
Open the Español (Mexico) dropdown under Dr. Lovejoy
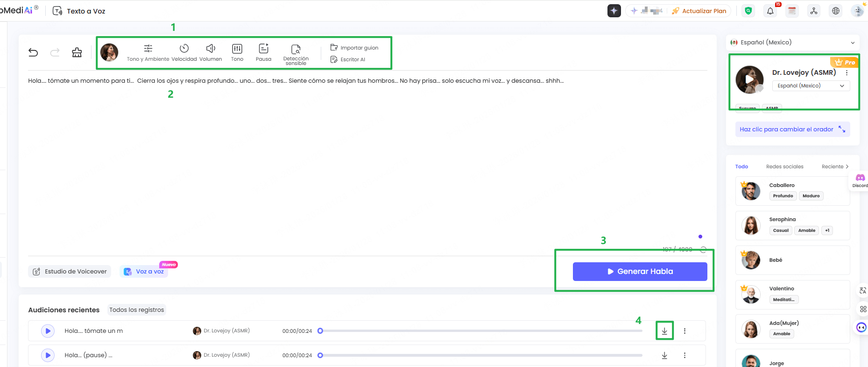811,86
